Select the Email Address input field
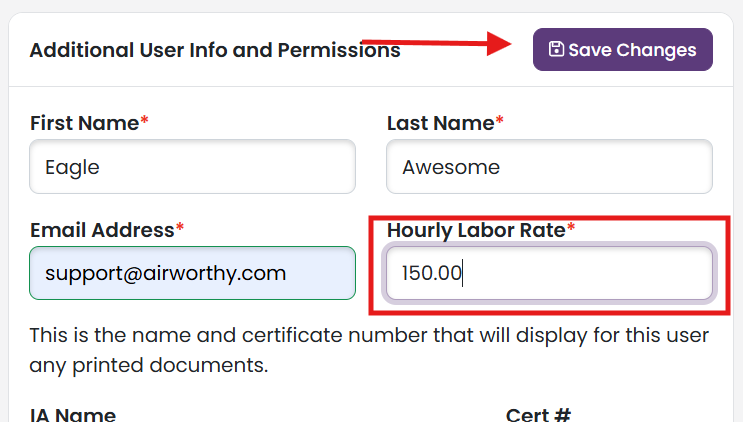 point(192,273)
